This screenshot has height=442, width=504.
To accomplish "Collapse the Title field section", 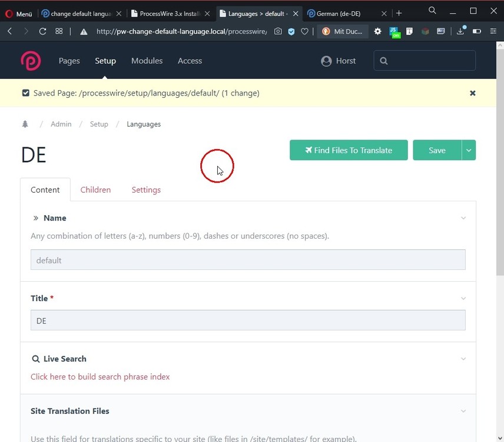I will [x=463, y=299].
